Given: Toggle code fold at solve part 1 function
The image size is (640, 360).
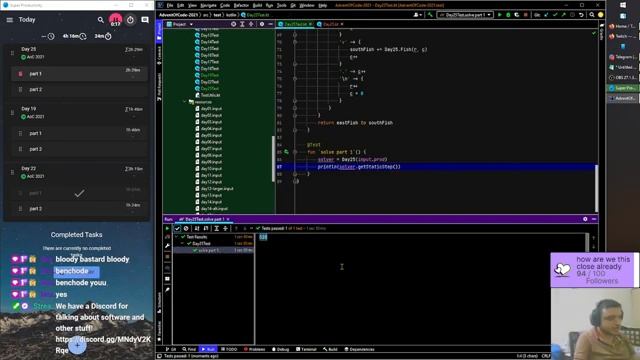Looking at the screenshot, I should (295, 152).
